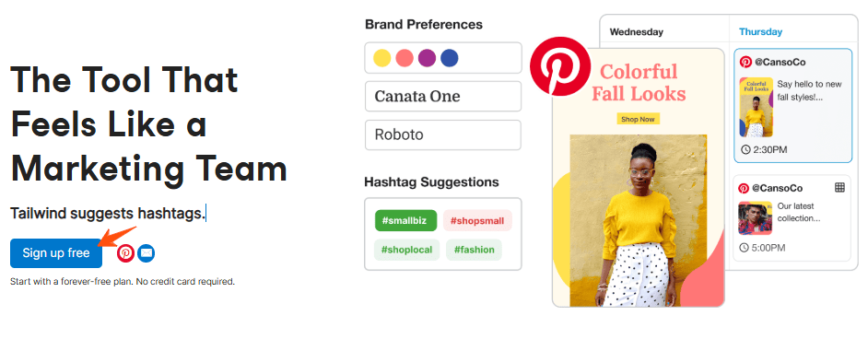
Task: Click the large red Pinterest logo
Action: tap(558, 66)
